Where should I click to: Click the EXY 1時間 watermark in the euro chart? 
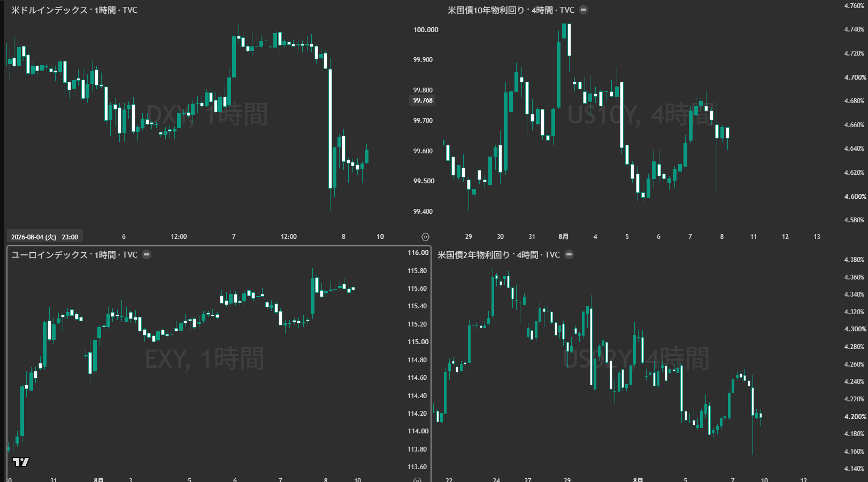204,358
